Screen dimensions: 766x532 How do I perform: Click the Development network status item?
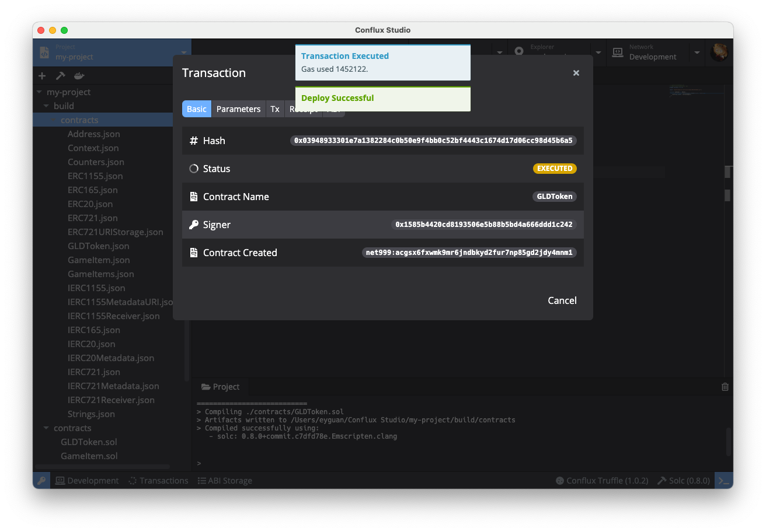87,481
